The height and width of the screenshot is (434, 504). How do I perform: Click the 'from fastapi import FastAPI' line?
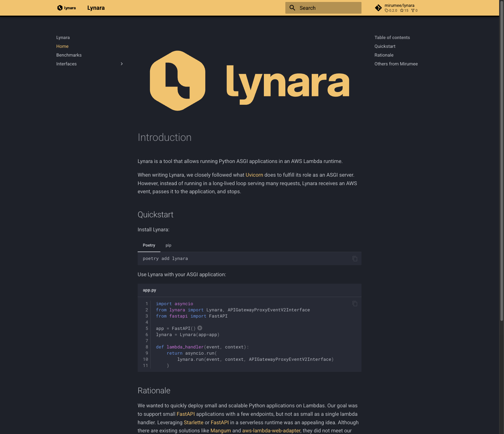192,316
